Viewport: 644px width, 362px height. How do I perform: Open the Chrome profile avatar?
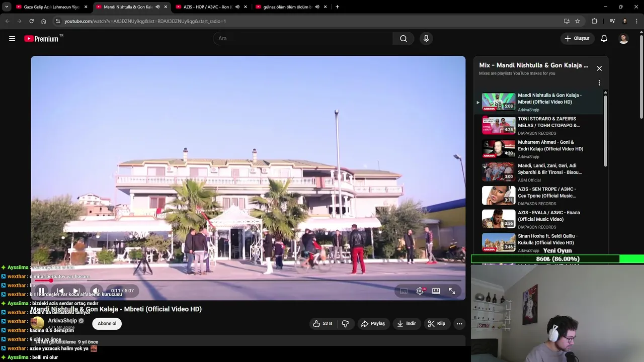624,21
